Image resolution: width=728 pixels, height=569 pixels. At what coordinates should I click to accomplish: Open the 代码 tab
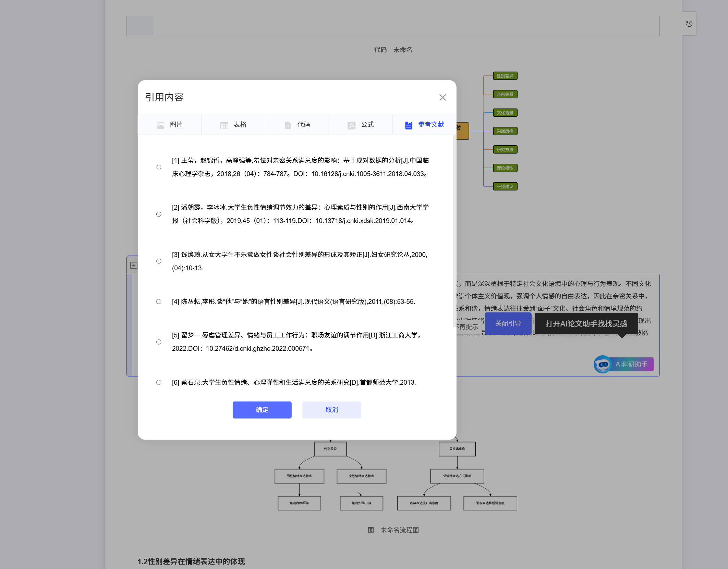coord(297,125)
